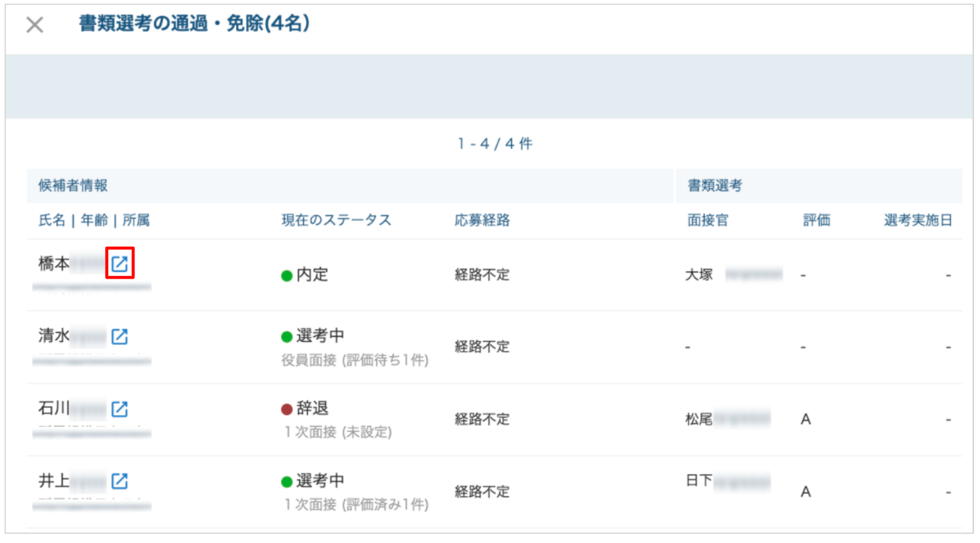Open 橋本's profile via external link icon

[x=119, y=264]
